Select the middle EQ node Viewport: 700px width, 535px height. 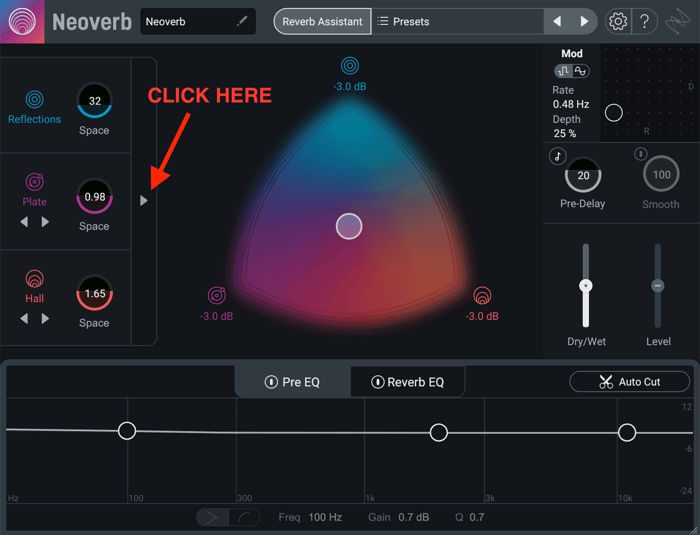click(x=438, y=433)
